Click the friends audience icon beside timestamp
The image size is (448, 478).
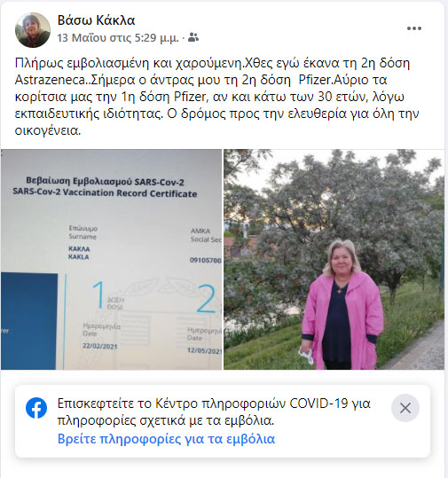pyautogui.click(x=193, y=37)
